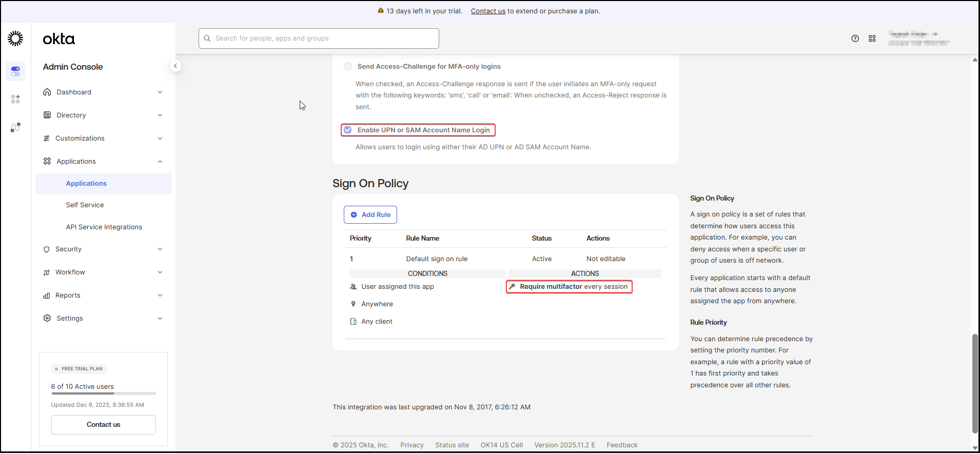Expand the Dashboard menu chevron
Image resolution: width=980 pixels, height=454 pixels.
pos(160,92)
